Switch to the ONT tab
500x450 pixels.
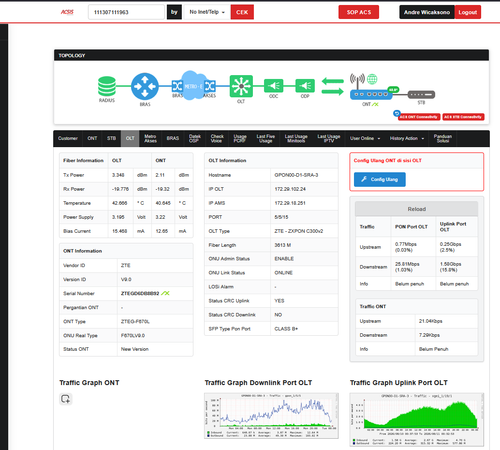pyautogui.click(x=92, y=138)
